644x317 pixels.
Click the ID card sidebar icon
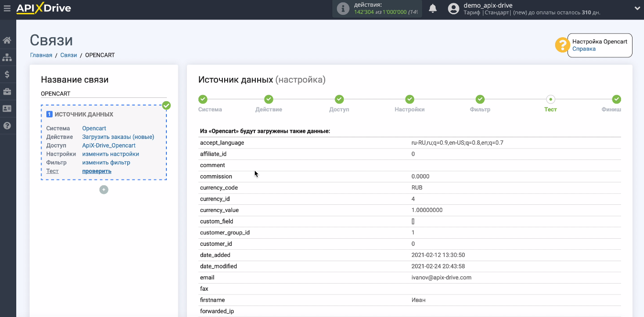pyautogui.click(x=7, y=109)
